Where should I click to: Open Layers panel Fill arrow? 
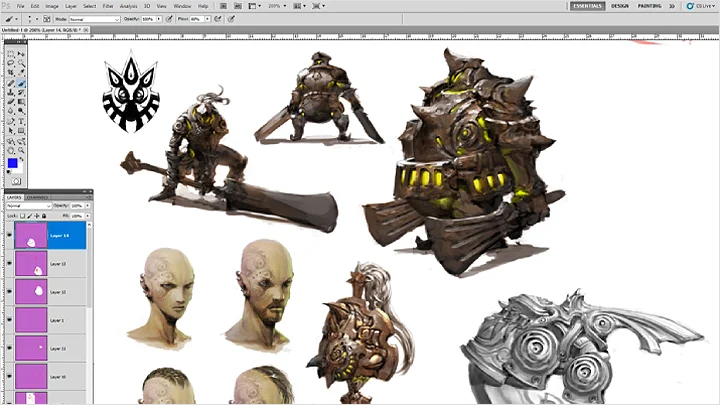(x=88, y=216)
